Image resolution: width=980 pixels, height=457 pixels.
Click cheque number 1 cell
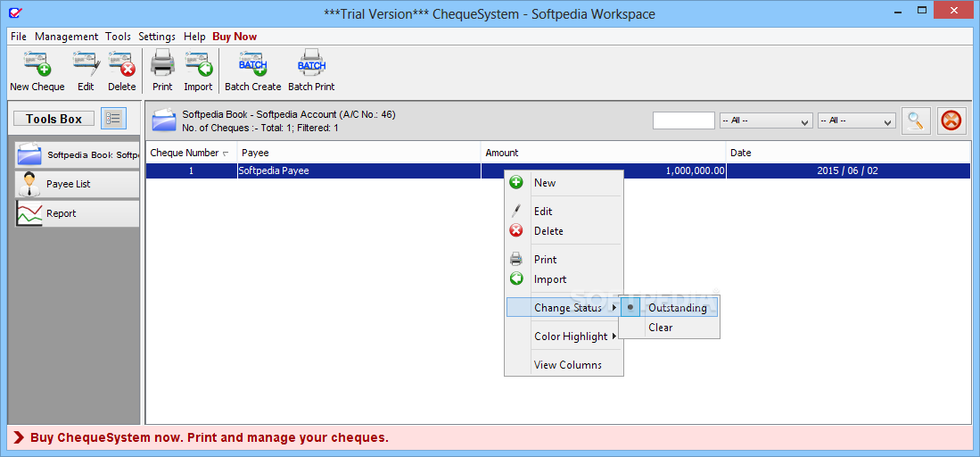coord(191,170)
